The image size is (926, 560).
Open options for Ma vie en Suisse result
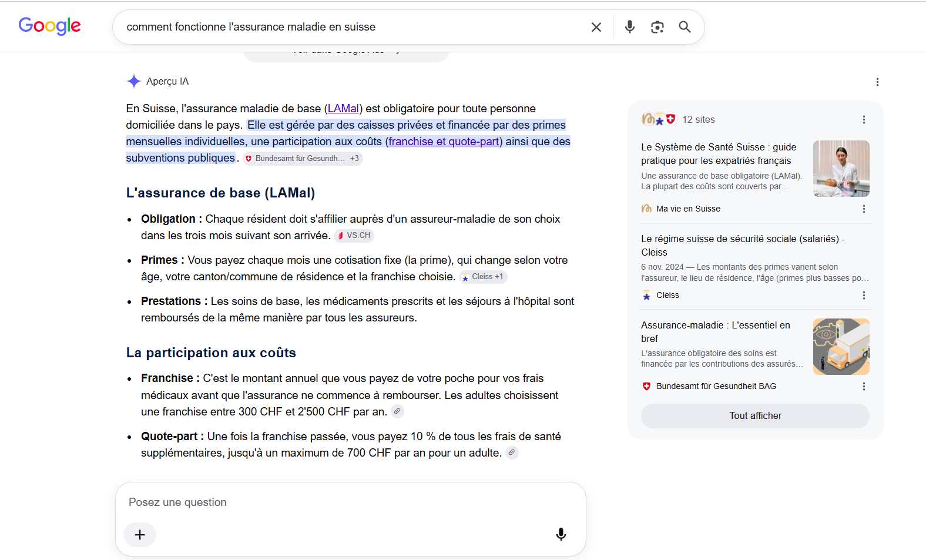[864, 209]
